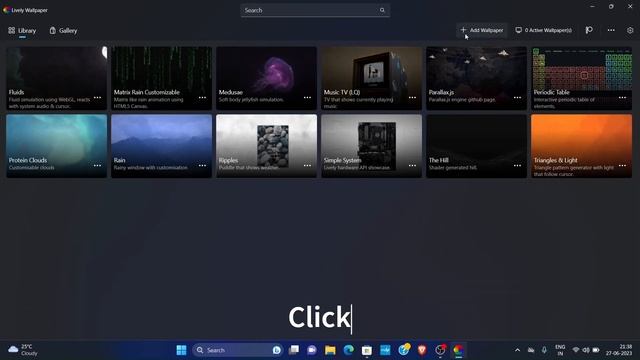This screenshot has width=640, height=360.
Task: Open more options for Simple System
Action: (x=413, y=166)
